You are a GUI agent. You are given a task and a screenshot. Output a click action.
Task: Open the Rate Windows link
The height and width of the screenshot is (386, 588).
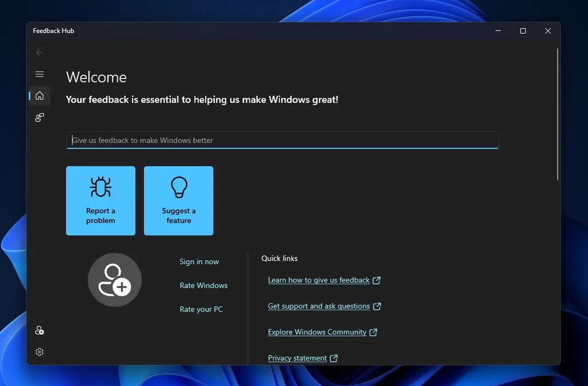tap(203, 285)
